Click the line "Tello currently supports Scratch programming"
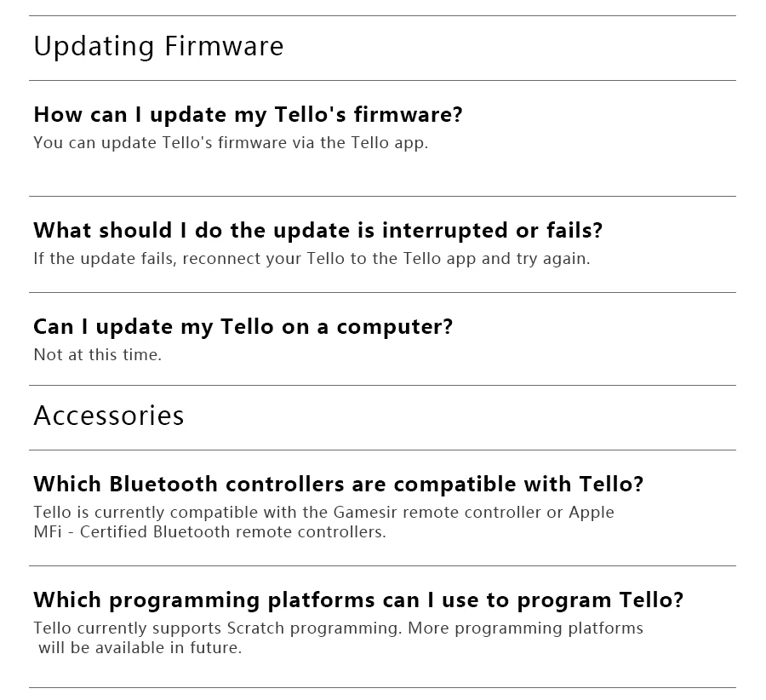 point(338,628)
